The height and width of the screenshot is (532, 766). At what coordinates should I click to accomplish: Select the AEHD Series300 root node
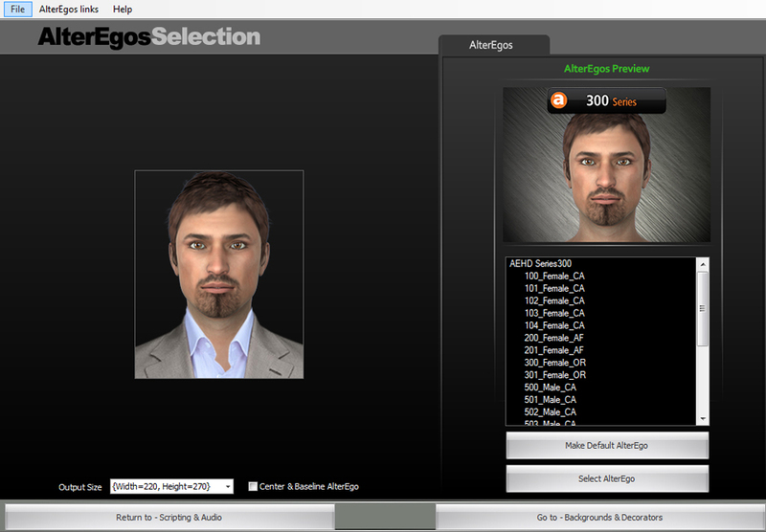click(540, 263)
